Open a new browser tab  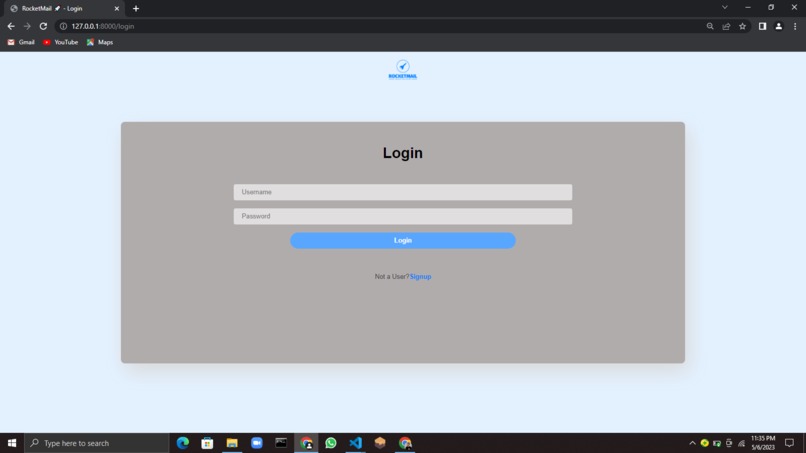(136, 9)
